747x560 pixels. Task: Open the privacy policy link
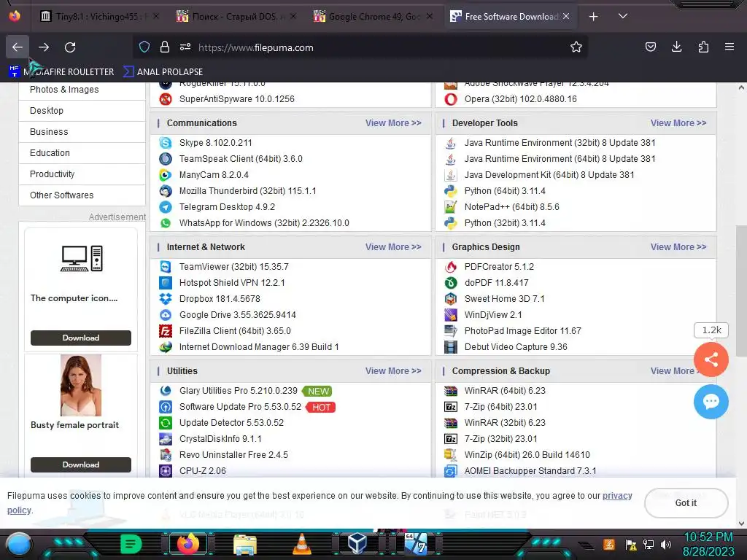point(617,496)
